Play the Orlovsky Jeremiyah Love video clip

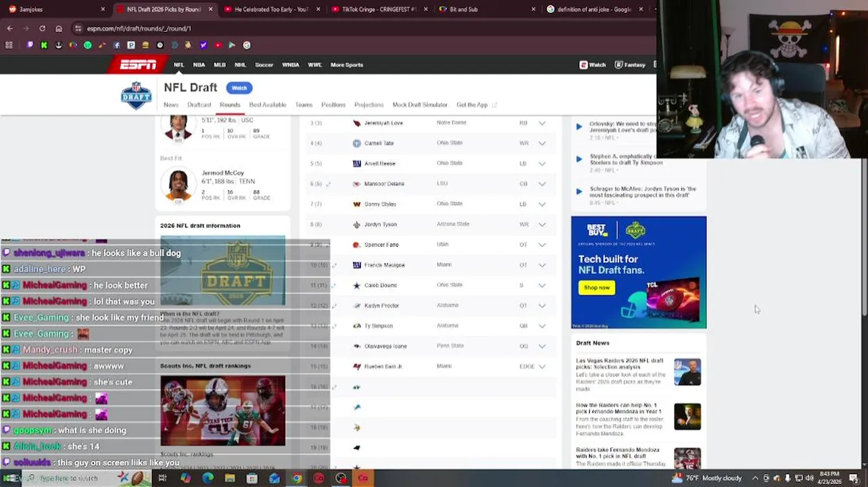[579, 126]
